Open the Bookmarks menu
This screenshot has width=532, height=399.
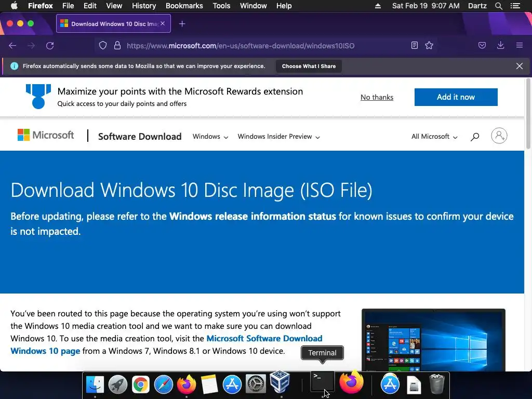184,6
